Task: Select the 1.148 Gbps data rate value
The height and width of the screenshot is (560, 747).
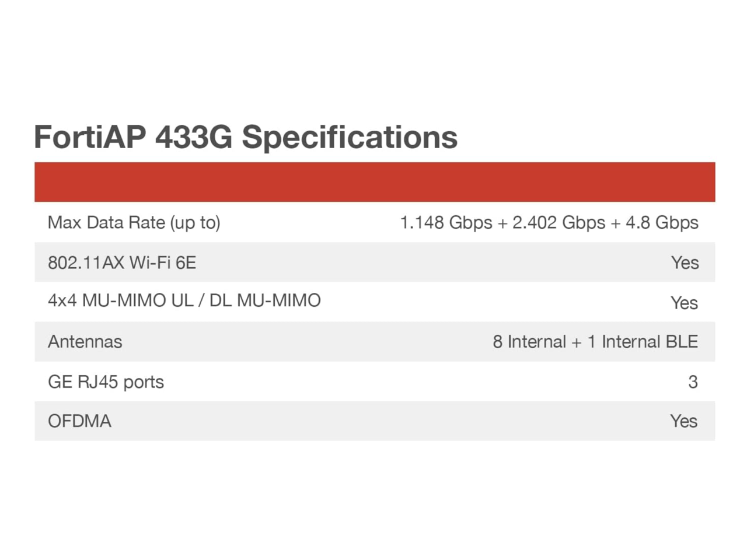Action: (x=446, y=222)
